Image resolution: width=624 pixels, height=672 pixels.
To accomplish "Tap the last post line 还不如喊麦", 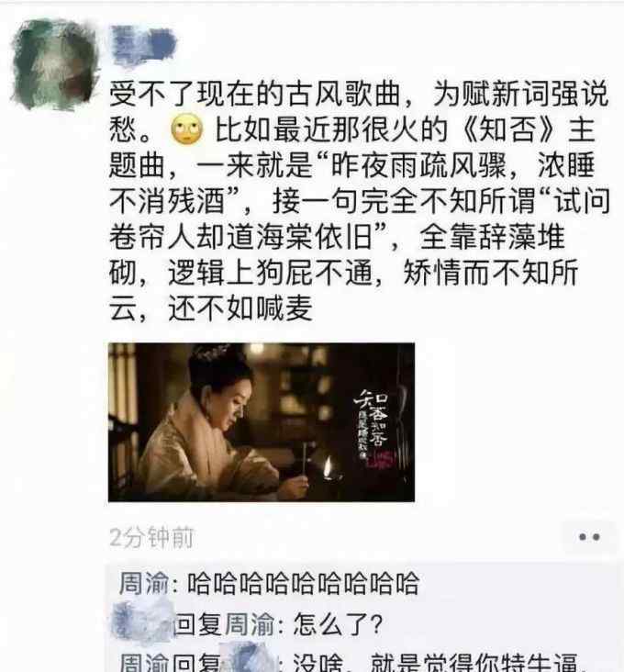I will click(x=240, y=308).
